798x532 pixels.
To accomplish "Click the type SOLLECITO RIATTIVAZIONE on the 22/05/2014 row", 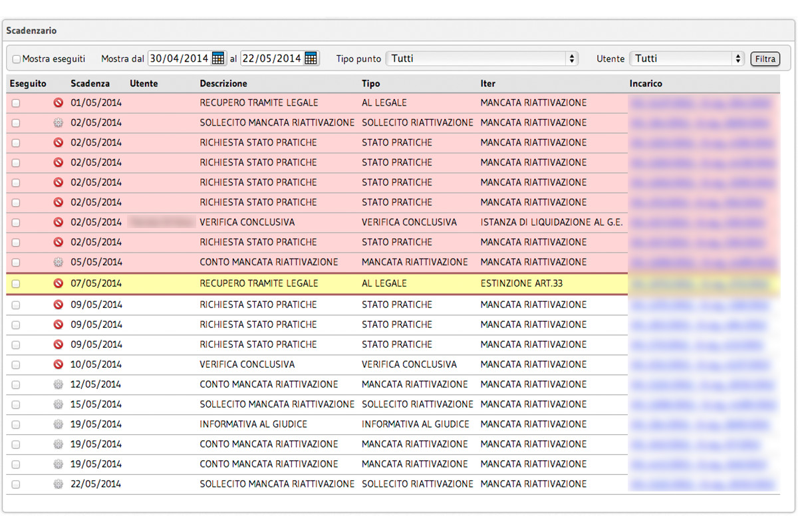I will (x=418, y=484).
